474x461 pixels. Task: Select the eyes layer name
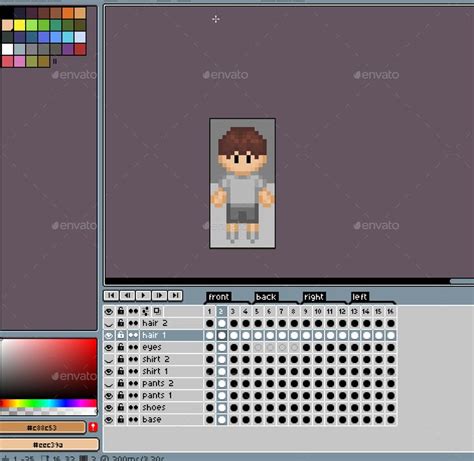(x=152, y=347)
